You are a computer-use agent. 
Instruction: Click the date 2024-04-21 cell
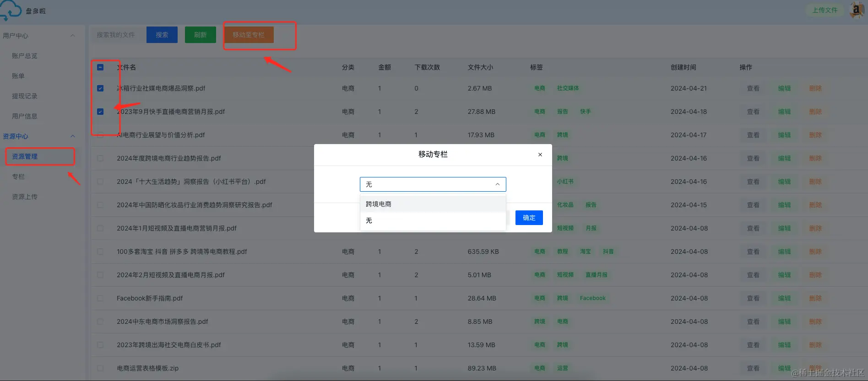click(x=689, y=88)
